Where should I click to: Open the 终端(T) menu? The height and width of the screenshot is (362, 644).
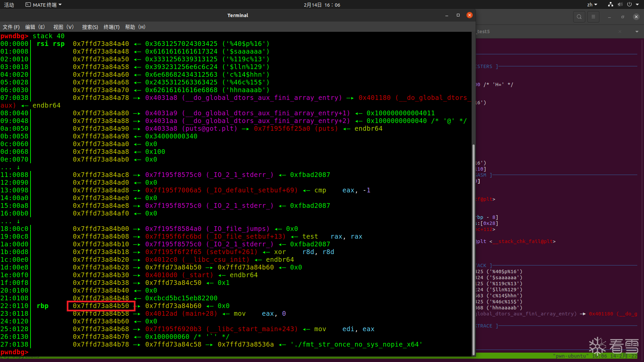click(111, 27)
